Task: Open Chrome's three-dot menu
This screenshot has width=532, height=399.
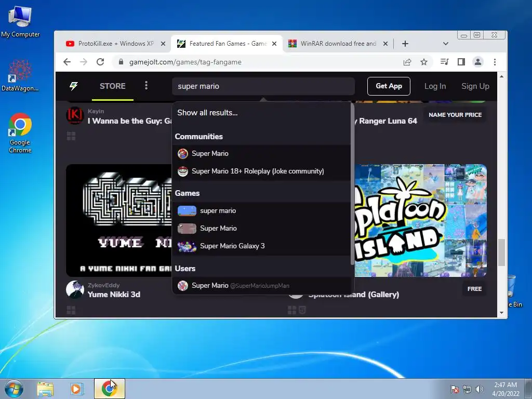Action: coord(495,62)
